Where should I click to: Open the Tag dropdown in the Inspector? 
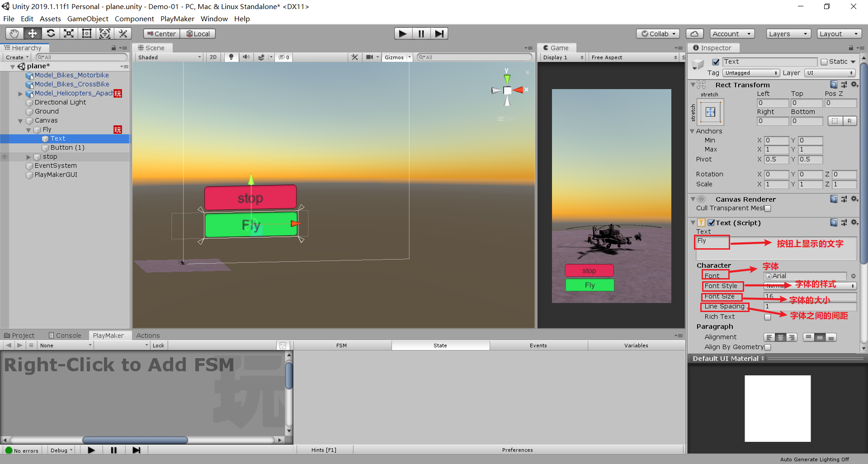[751, 73]
